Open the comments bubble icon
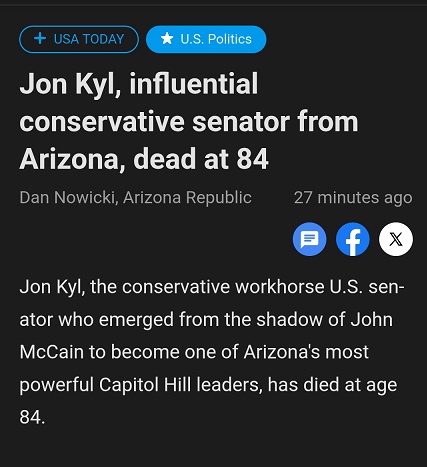 pyautogui.click(x=309, y=239)
